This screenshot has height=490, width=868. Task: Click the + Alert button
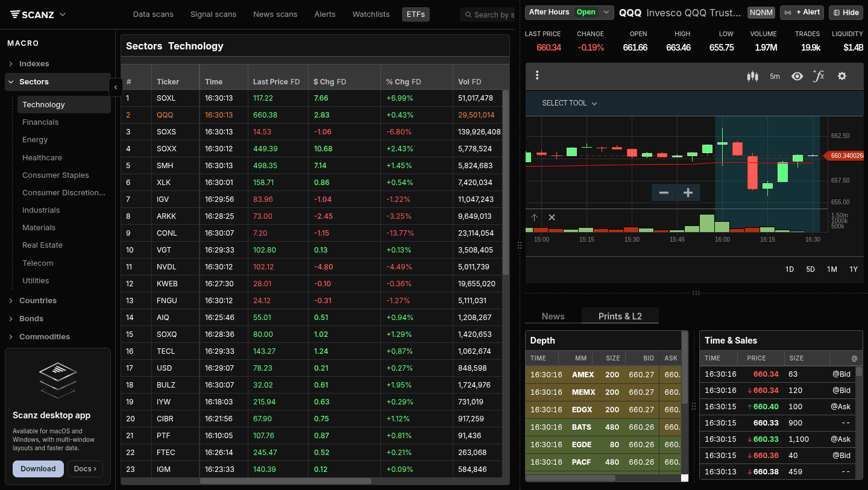click(802, 12)
